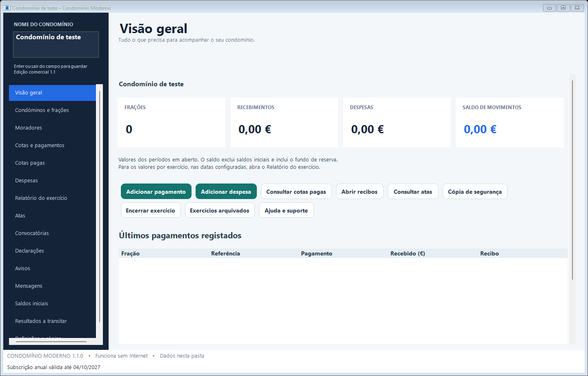The width and height of the screenshot is (588, 376).
Task: Click the Edição comercial 1.1 label
Action: pos(35,72)
